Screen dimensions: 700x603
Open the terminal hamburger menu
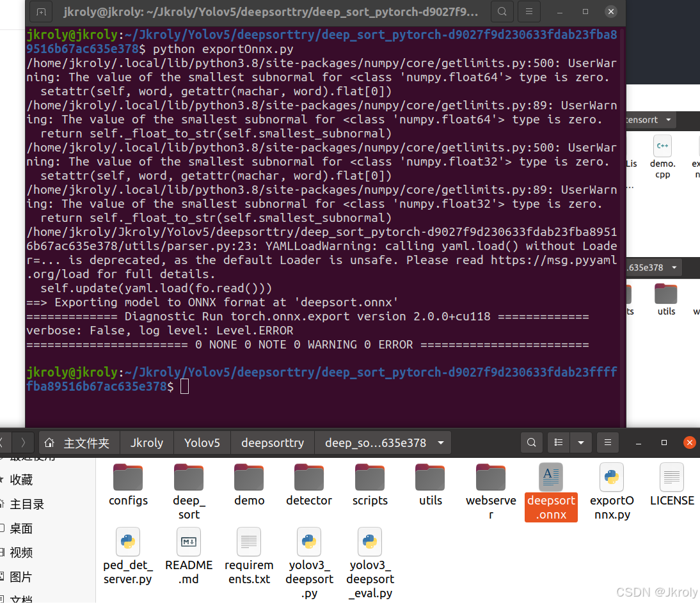pyautogui.click(x=529, y=11)
